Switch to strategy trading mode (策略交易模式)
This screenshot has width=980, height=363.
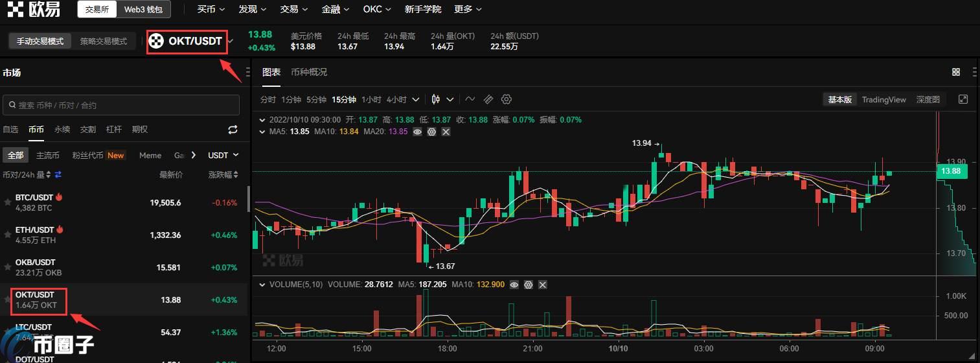tap(104, 41)
